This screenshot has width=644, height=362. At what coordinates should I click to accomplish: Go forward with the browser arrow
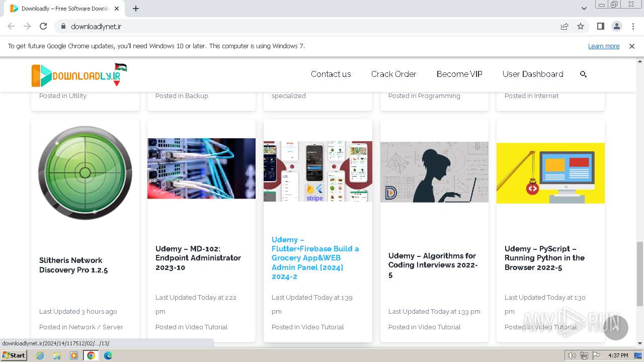(27, 26)
